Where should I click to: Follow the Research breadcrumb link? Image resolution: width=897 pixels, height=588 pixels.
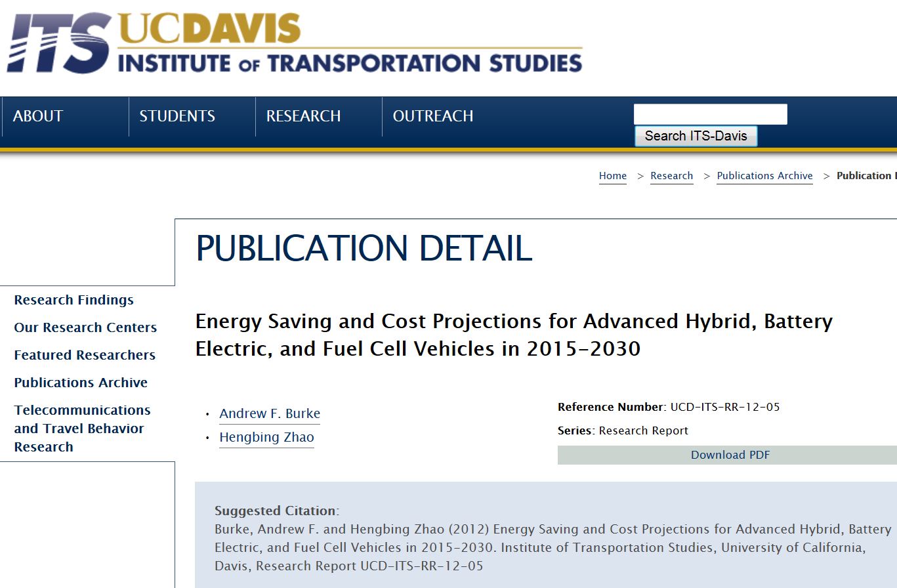click(x=671, y=176)
